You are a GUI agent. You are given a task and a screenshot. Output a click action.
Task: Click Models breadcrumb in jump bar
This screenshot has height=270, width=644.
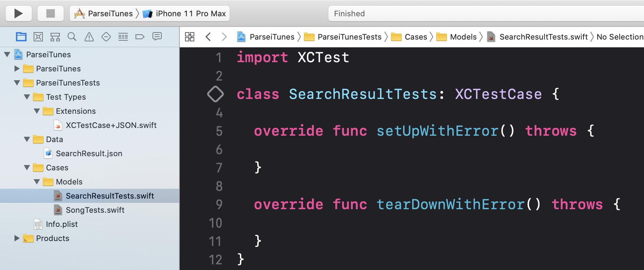point(457,37)
